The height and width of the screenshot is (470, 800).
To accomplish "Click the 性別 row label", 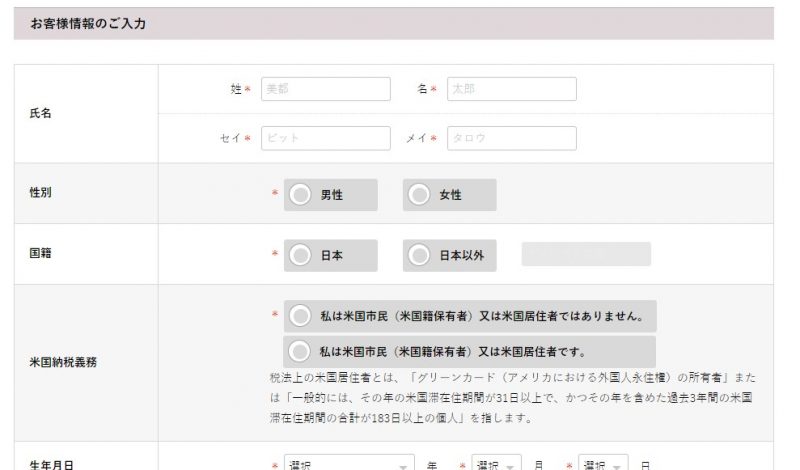I will [x=41, y=193].
